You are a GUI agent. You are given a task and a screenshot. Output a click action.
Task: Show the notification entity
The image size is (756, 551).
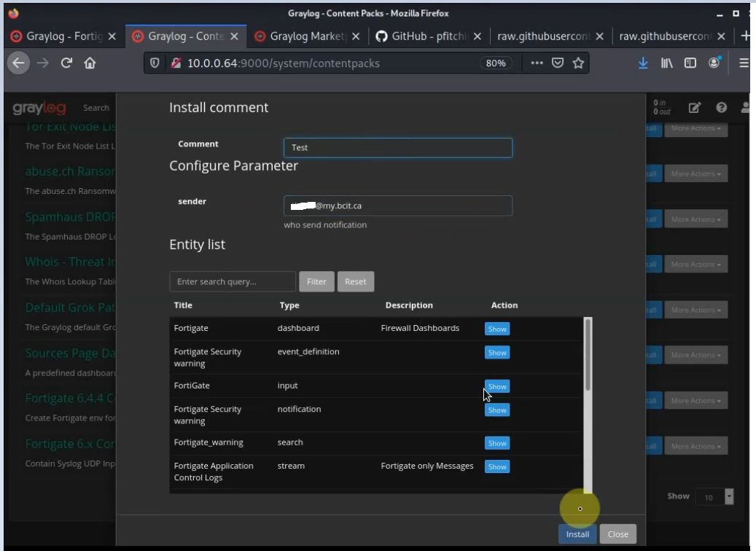tap(497, 410)
